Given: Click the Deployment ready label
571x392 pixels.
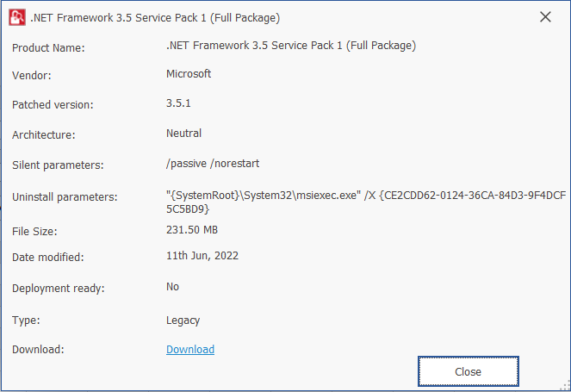Looking at the screenshot, I should pyautogui.click(x=59, y=288).
